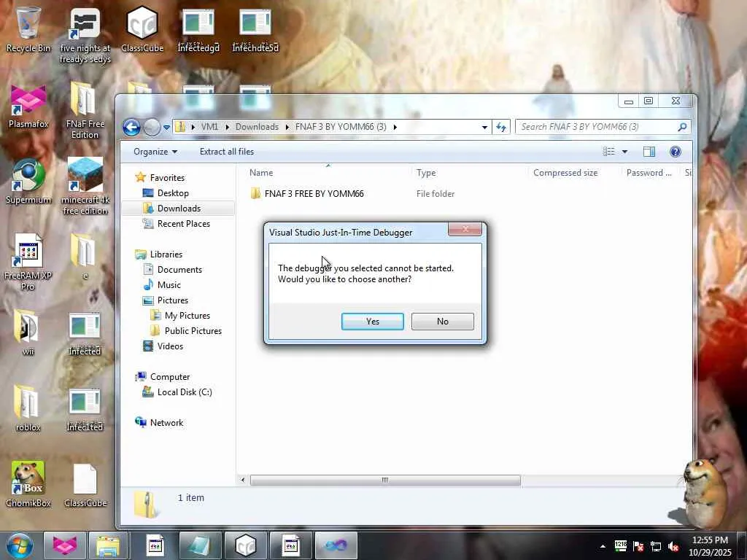747x560 pixels.
Task: Close the Visual Studio Just-In-Time Debugger dialog
Action: (x=465, y=230)
